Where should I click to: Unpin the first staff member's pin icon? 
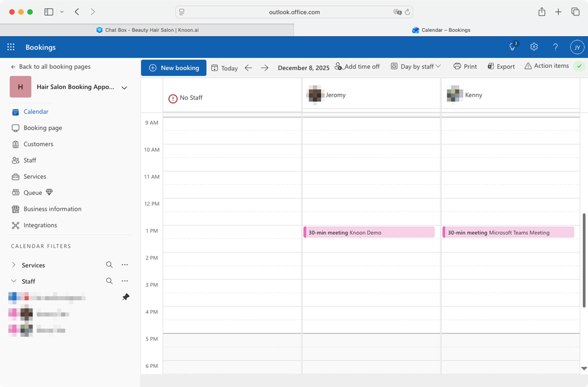[x=125, y=297]
